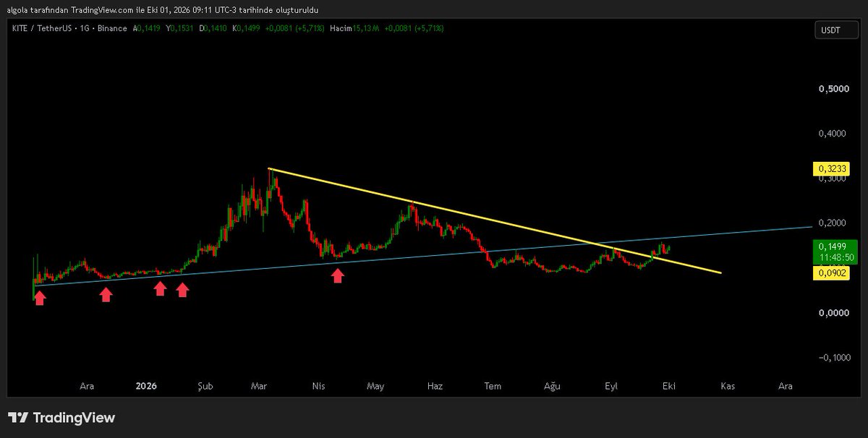Image resolution: width=868 pixels, height=438 pixels.
Task: Click the TradingView logo
Action: [x=61, y=418]
